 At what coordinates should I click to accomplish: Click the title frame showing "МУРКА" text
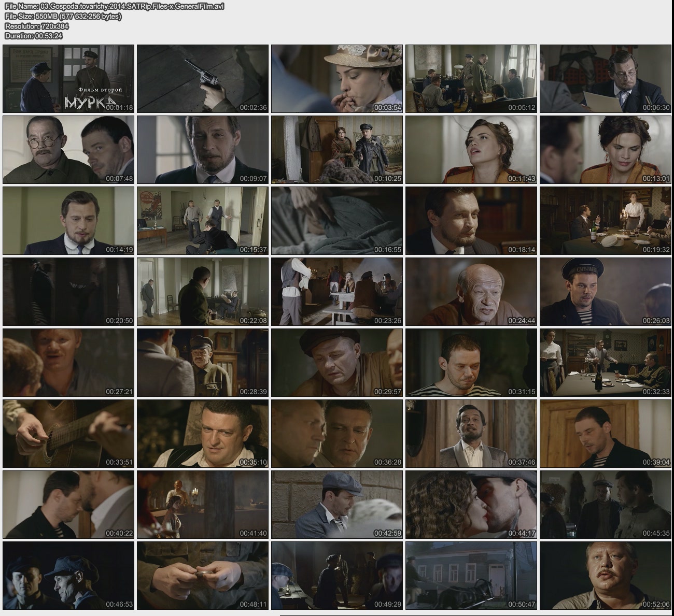click(68, 79)
